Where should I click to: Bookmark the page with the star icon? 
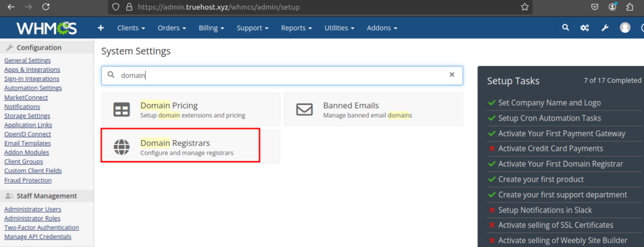[x=525, y=6]
